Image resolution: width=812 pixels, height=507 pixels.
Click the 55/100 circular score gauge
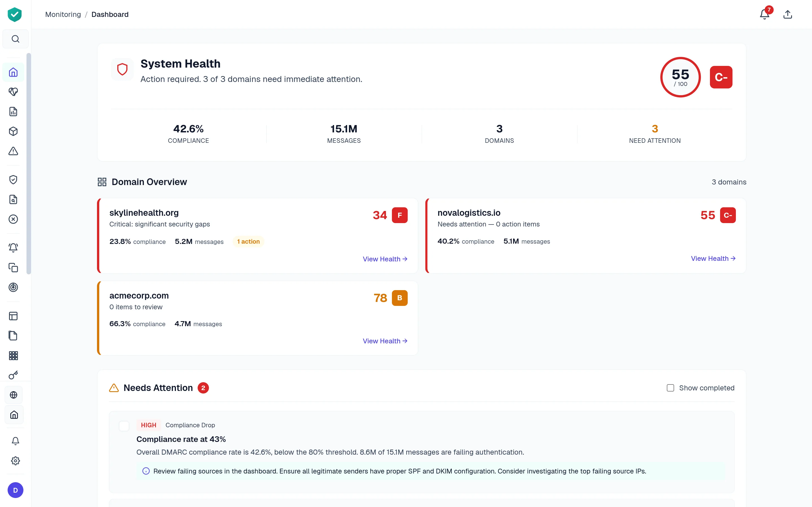pyautogui.click(x=680, y=77)
